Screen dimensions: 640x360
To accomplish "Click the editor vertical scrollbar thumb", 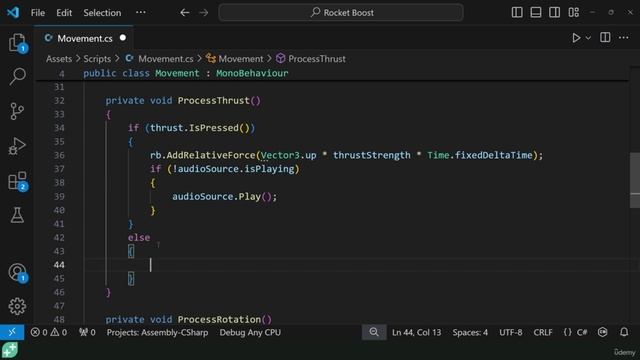I will tap(635, 180).
